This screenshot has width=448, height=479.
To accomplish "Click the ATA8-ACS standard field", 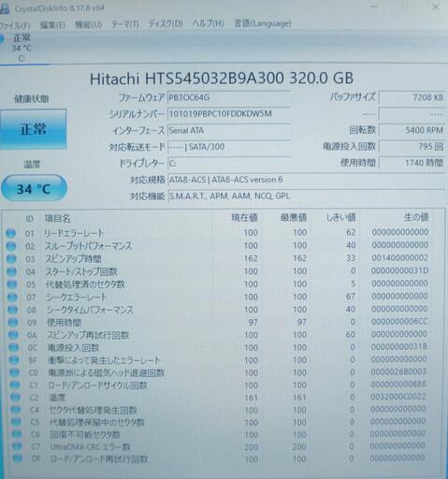I will point(306,180).
